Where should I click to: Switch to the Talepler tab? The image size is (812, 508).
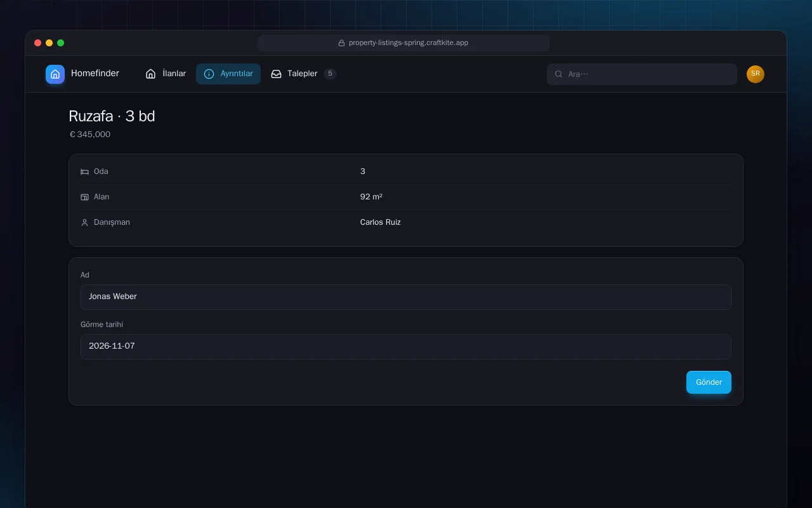point(303,74)
